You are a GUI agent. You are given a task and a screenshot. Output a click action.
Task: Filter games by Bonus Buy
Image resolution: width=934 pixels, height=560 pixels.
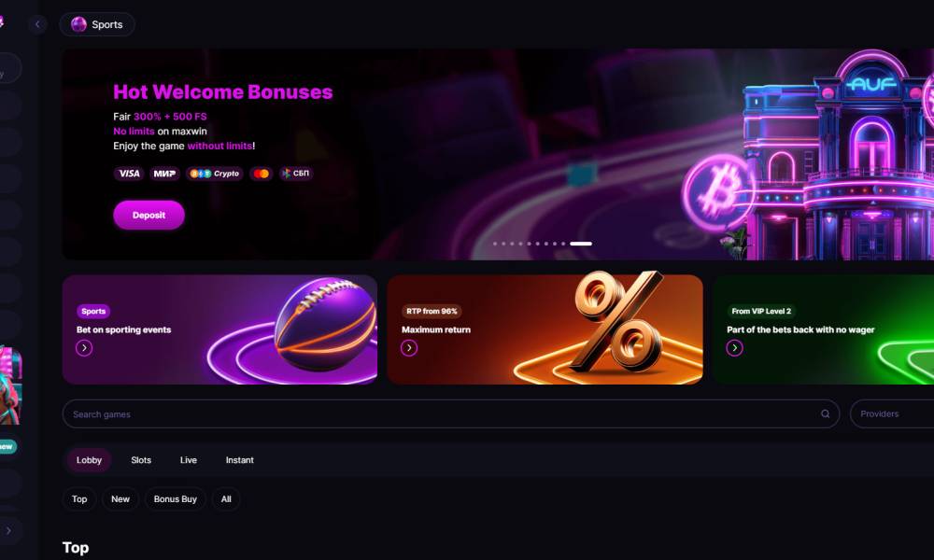(x=176, y=499)
